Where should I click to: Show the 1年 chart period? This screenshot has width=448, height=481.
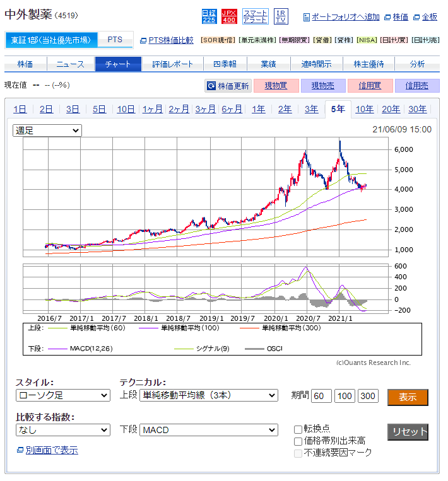point(259,109)
